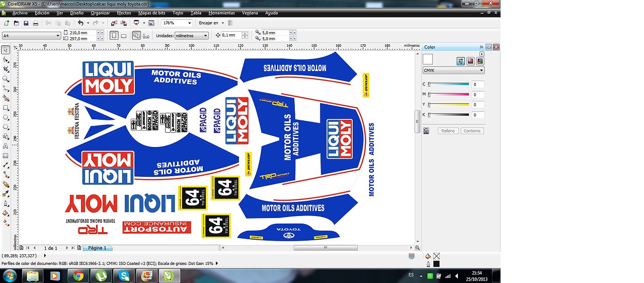
Task: Create a new document with New icon
Action: [x=6, y=23]
